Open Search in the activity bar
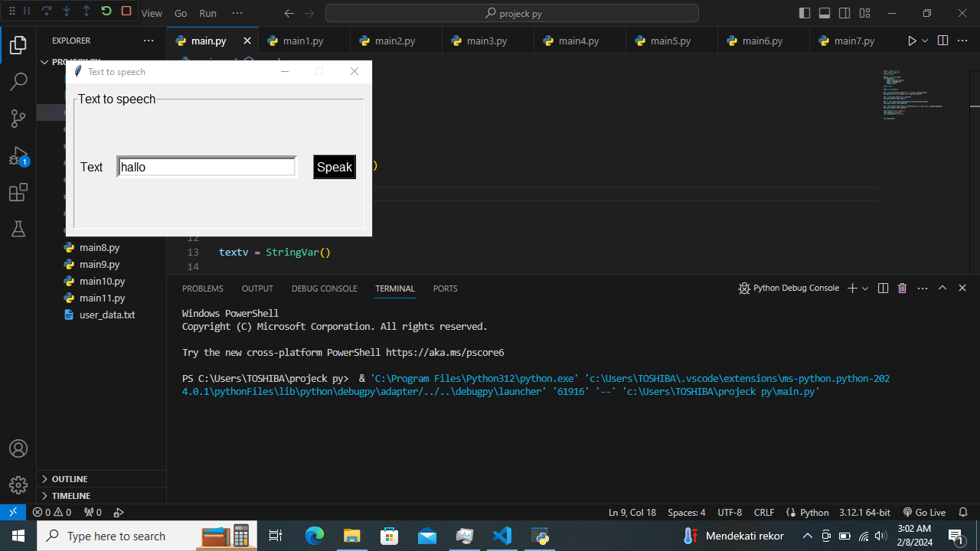The width and height of the screenshot is (980, 551). pos(18,81)
